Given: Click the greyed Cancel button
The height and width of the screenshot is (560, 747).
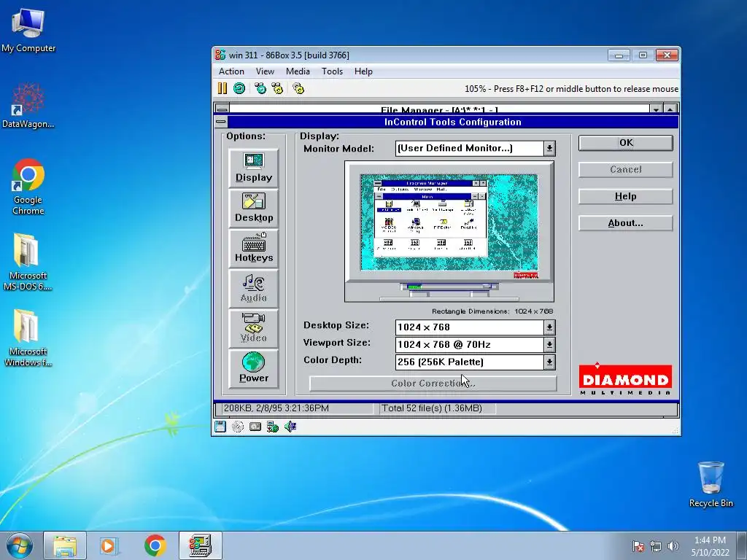Looking at the screenshot, I should click(625, 169).
